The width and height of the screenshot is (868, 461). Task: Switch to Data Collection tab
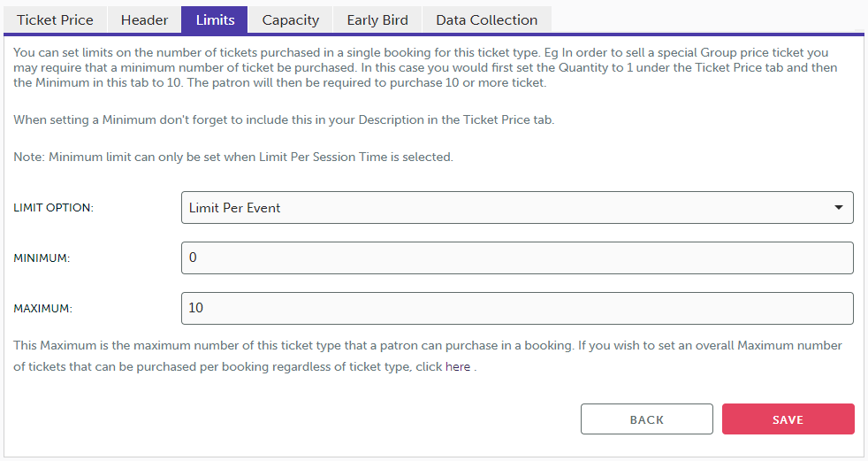pos(486,19)
